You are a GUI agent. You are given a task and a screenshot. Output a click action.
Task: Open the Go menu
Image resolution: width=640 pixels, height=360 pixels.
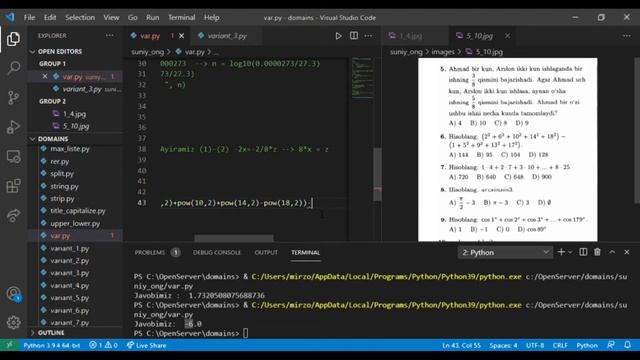[x=133, y=18]
